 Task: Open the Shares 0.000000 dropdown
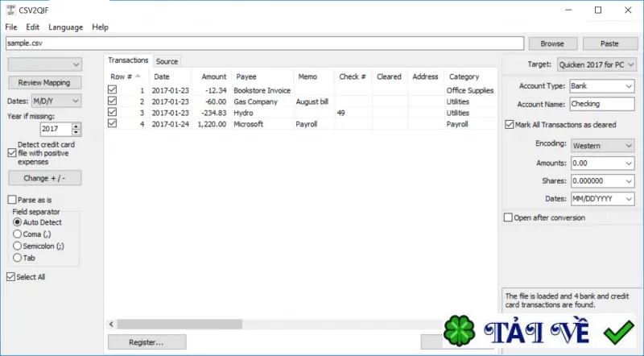tap(602, 181)
